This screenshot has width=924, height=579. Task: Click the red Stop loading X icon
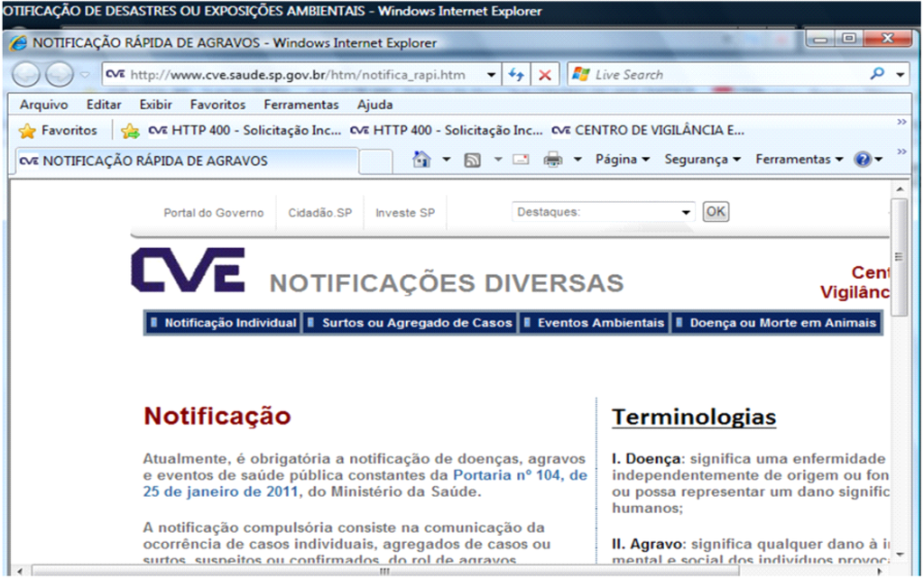[x=545, y=75]
